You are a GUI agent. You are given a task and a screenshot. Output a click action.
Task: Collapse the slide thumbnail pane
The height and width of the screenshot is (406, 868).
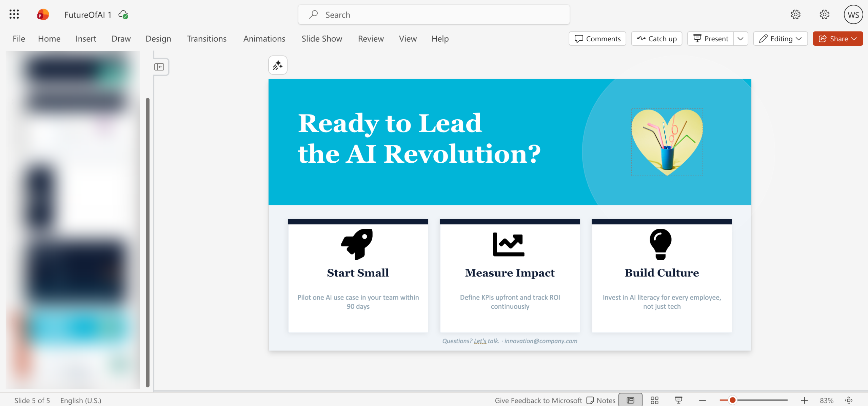coord(159,67)
